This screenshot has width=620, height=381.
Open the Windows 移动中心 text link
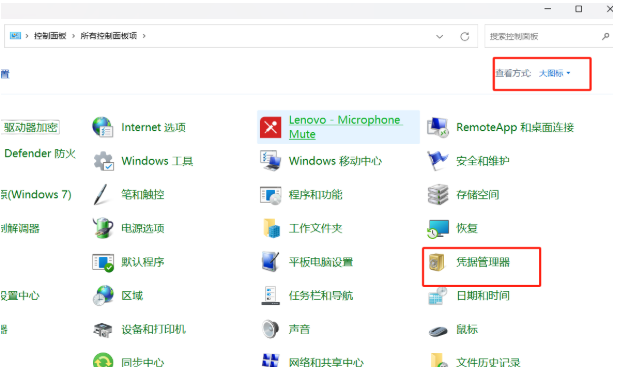tap(335, 161)
